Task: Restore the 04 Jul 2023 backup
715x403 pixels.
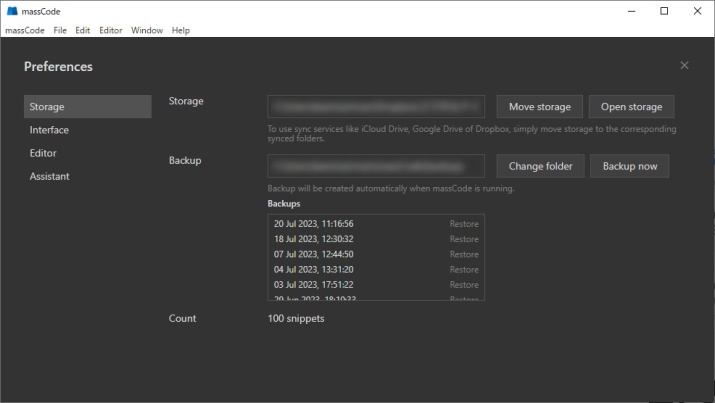Action: [x=463, y=269]
